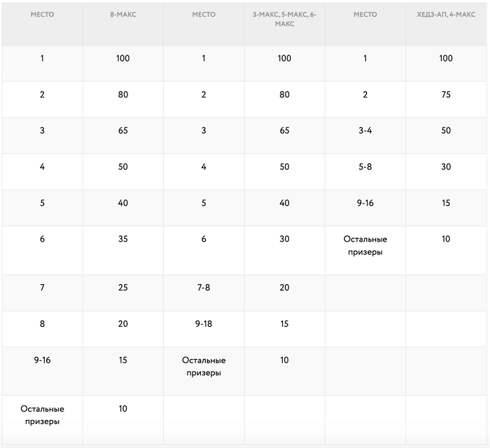Select the value 75 cell
This screenshot has width=490, height=448.
[446, 94]
